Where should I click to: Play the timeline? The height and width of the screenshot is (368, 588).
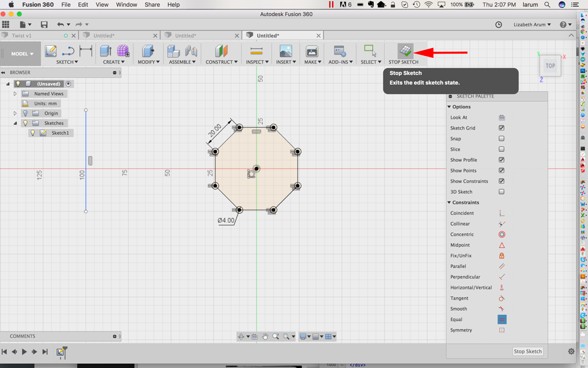pyautogui.click(x=24, y=352)
